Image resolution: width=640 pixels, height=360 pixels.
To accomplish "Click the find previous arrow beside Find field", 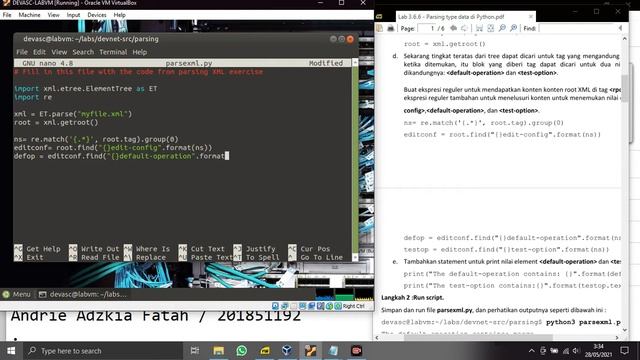I will [x=620, y=28].
